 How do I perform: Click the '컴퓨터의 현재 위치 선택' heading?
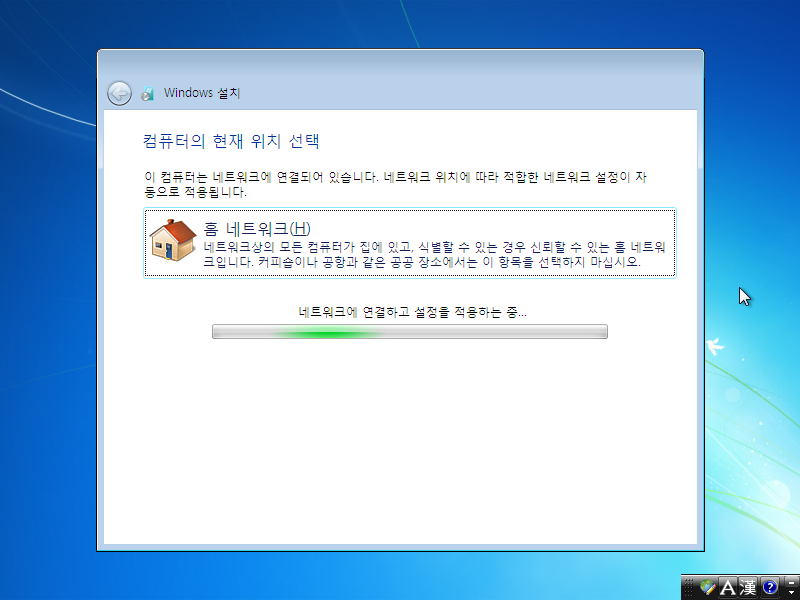[x=231, y=141]
